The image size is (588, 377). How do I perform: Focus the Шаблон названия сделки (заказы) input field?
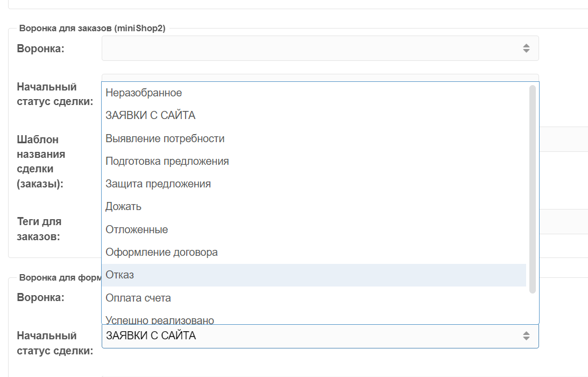[562, 139]
